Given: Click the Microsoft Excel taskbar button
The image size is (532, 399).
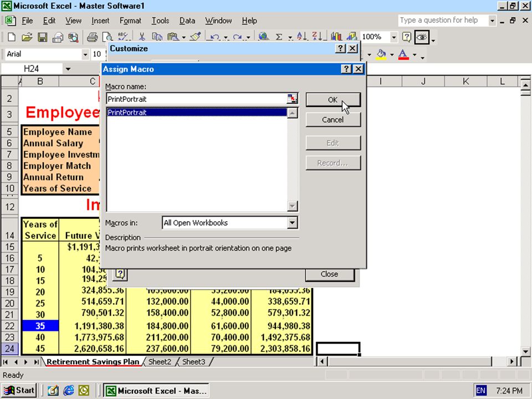Looking at the screenshot, I should (x=156, y=391).
